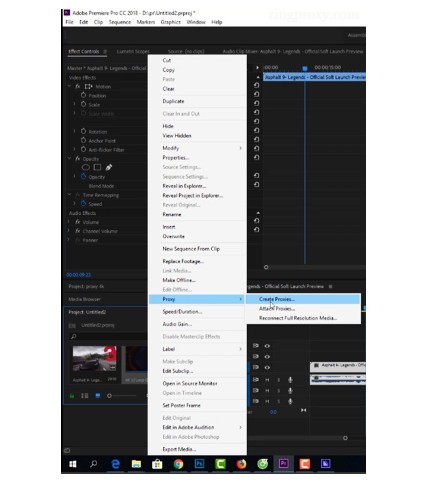Image resolution: width=422 pixels, height=486 pixels.
Task: Reset the Anchor Point parameter
Action: 256,139
